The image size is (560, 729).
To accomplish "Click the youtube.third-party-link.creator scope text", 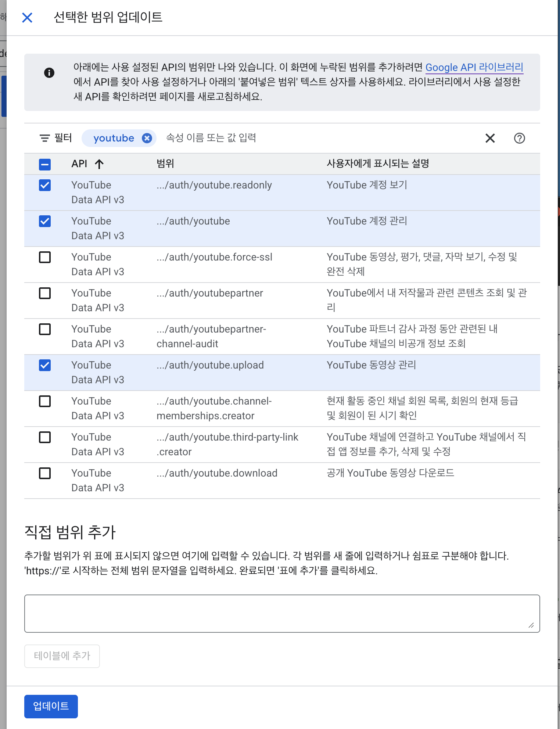I will [x=227, y=445].
